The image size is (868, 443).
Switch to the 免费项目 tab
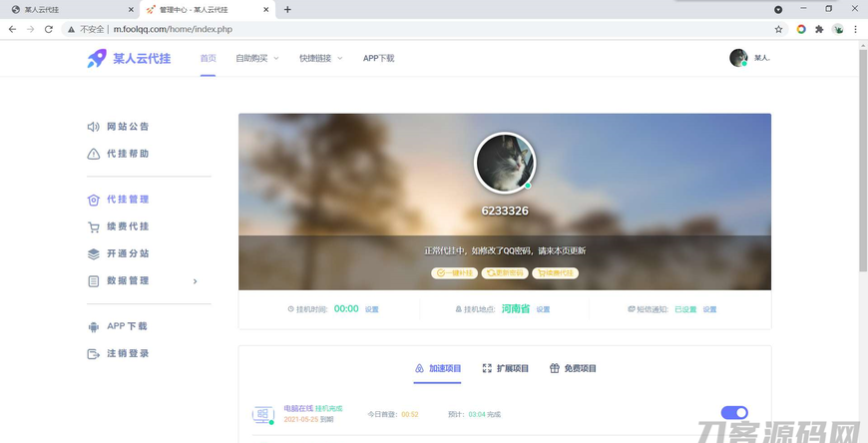pos(574,369)
